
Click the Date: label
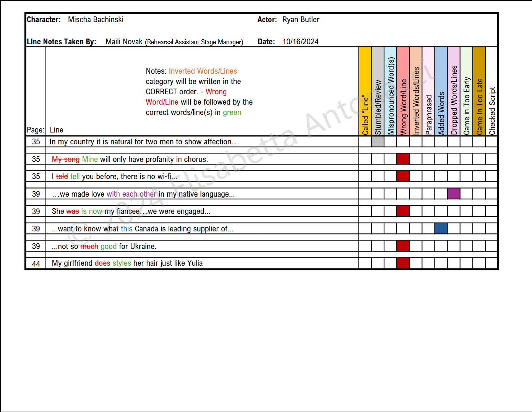[266, 42]
